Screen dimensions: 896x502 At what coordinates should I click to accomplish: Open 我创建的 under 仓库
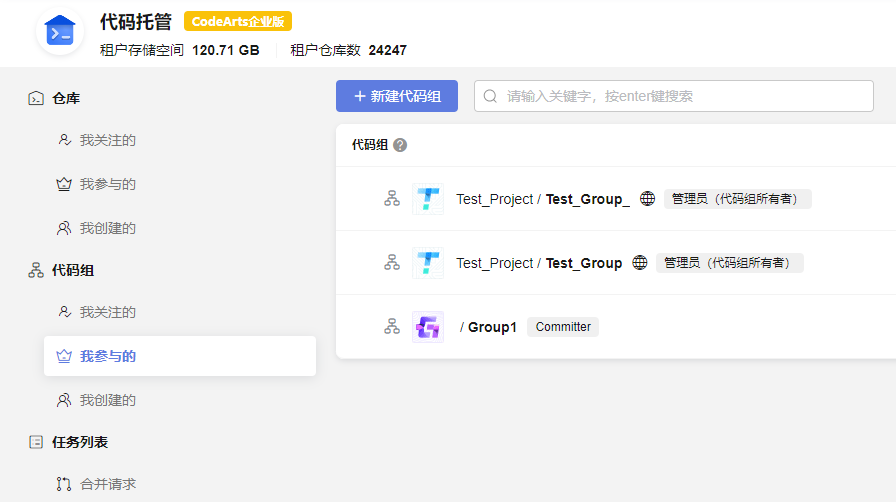pyautogui.click(x=108, y=228)
